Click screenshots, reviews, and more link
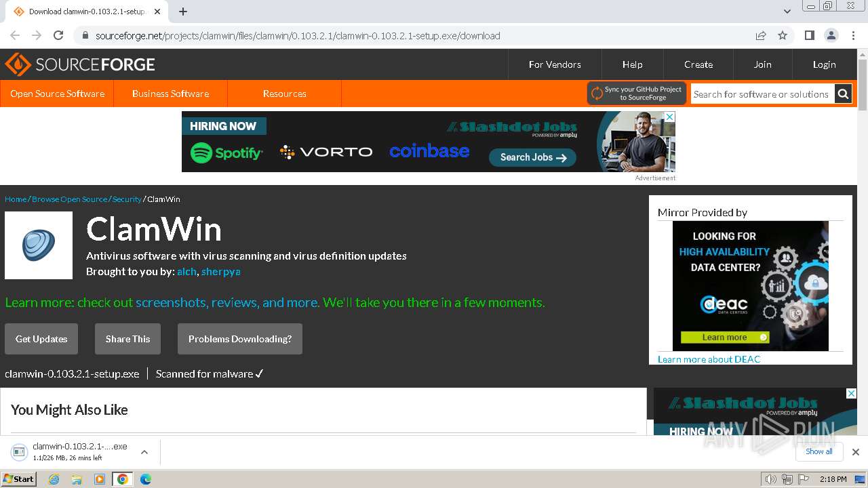868x488 pixels. point(226,302)
